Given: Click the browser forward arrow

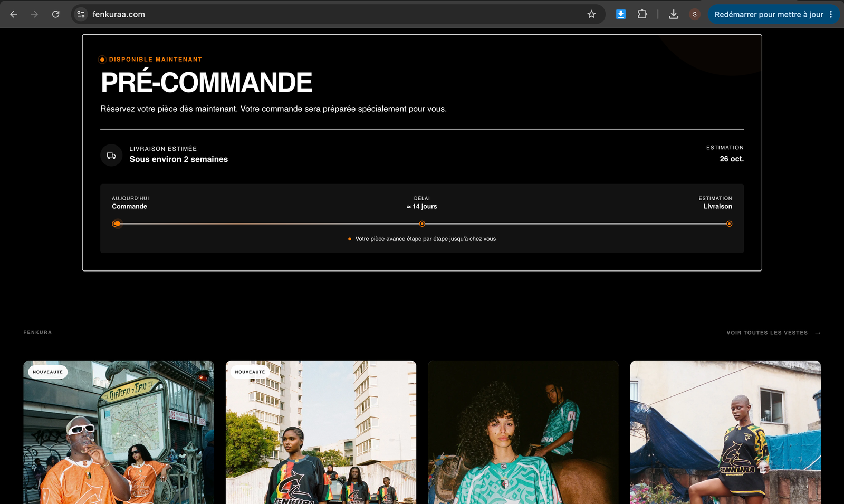Looking at the screenshot, I should pos(34,14).
